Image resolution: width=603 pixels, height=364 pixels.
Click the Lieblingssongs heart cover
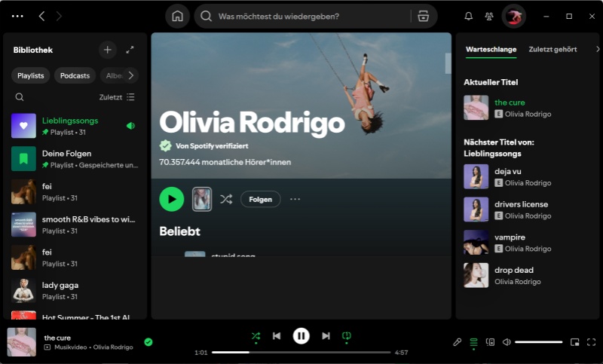coord(23,126)
